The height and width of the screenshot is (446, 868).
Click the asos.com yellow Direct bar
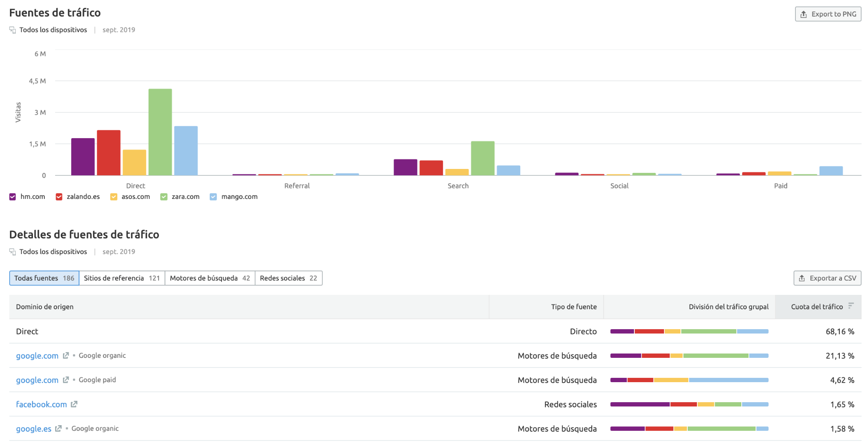click(135, 162)
